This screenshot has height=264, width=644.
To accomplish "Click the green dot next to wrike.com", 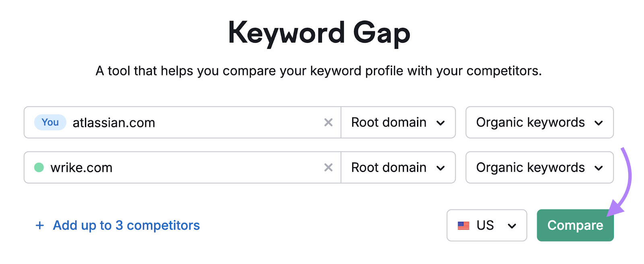I will [39, 168].
